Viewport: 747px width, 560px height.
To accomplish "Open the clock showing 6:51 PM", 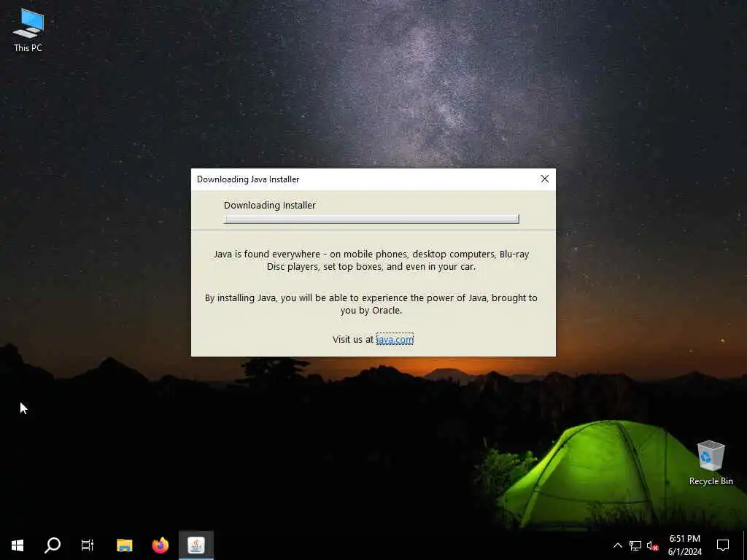I will pos(684,545).
